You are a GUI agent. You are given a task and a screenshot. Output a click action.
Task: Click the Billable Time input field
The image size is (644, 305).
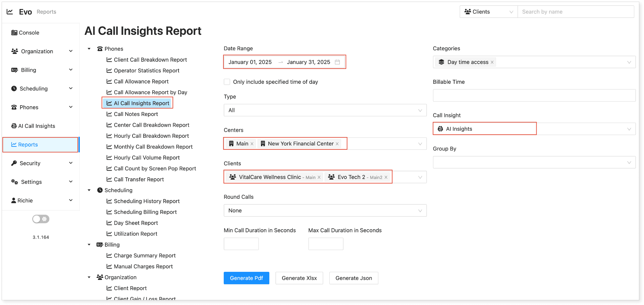(534, 96)
